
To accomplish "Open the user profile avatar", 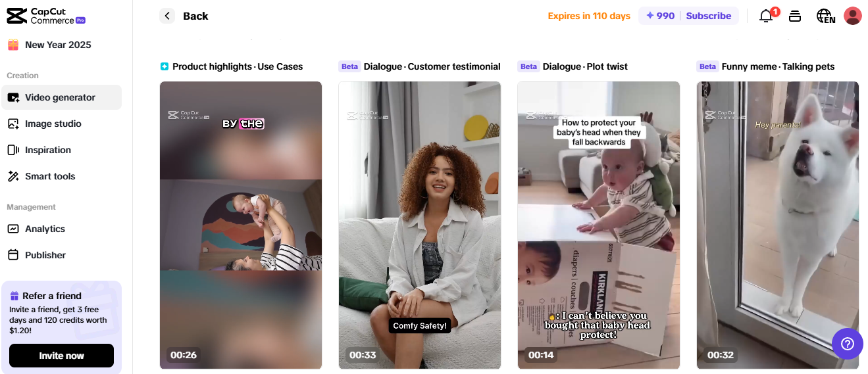I will (x=853, y=16).
